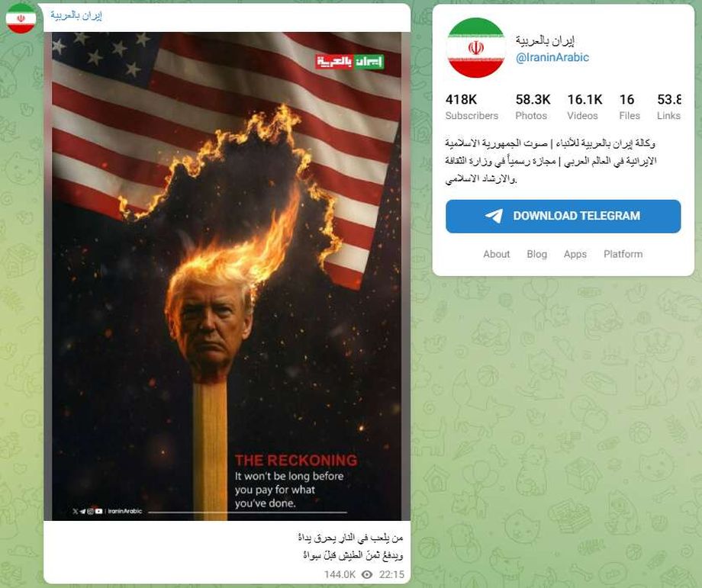Screen dimensions: 702x588
Task: Click the 22:15 post timestamp
Action: click(391, 574)
